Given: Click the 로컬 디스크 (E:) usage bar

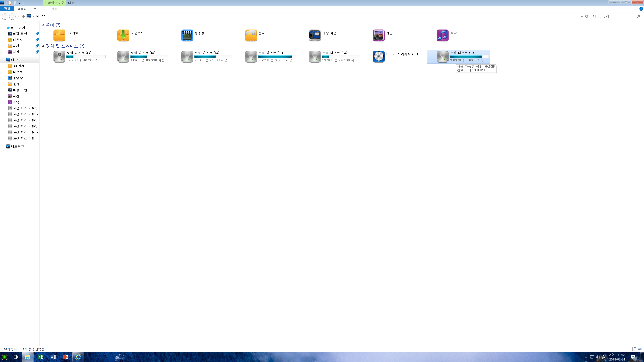Looking at the screenshot, I should pos(214,57).
